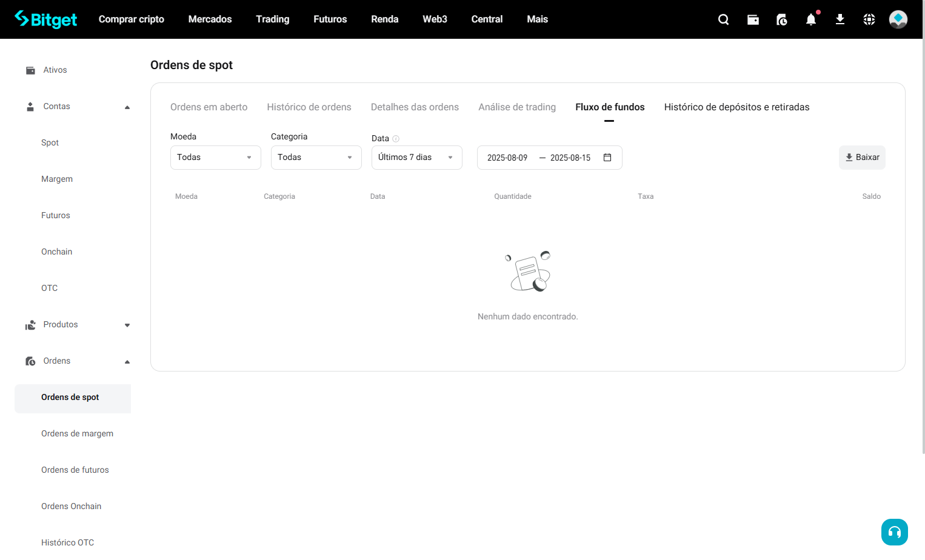The width and height of the screenshot is (925, 560).
Task: Open the notifications bell
Action: point(811,19)
